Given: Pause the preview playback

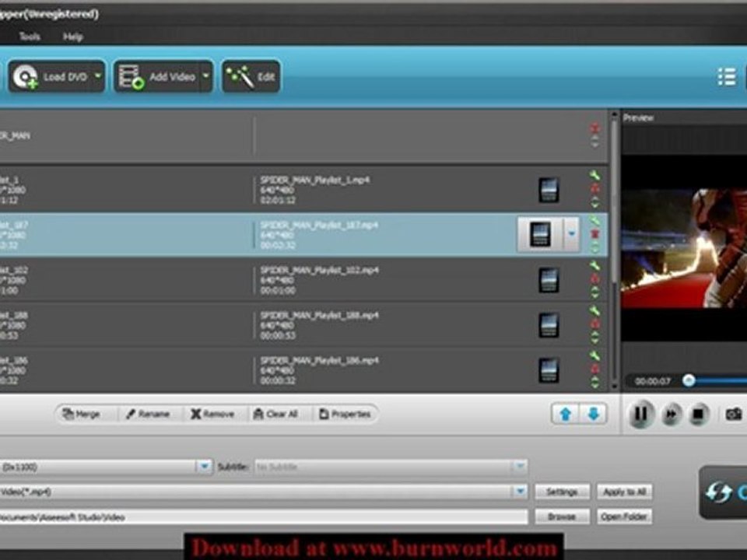Looking at the screenshot, I should [x=640, y=414].
